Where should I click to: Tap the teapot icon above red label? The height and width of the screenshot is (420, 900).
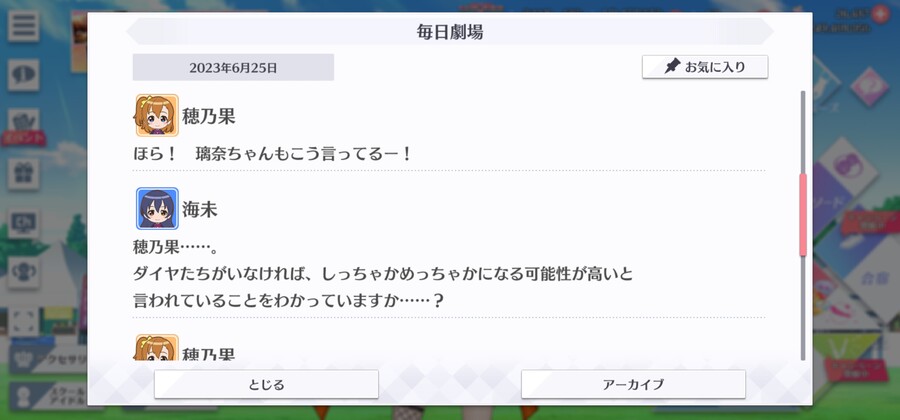coord(24,122)
